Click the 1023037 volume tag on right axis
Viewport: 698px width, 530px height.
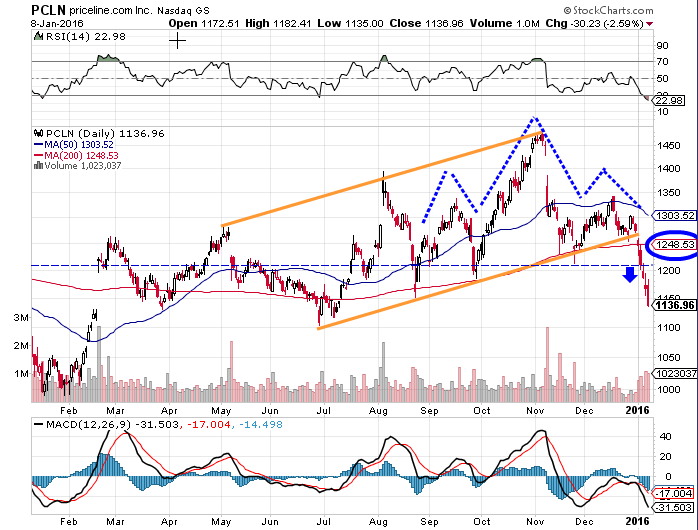pos(674,373)
